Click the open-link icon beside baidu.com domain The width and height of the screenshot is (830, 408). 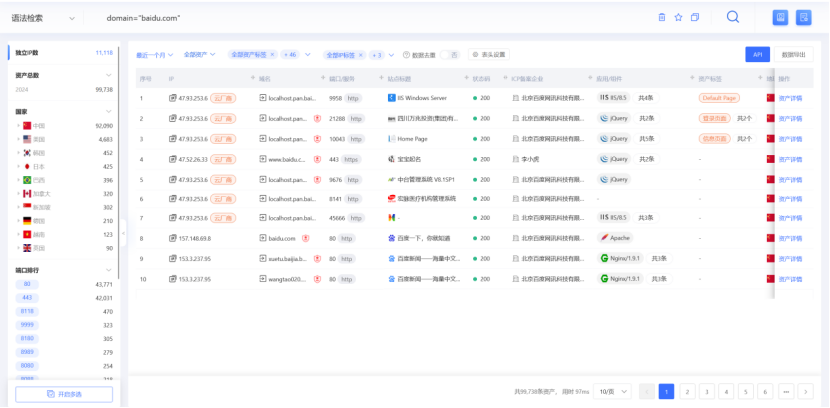click(263, 238)
